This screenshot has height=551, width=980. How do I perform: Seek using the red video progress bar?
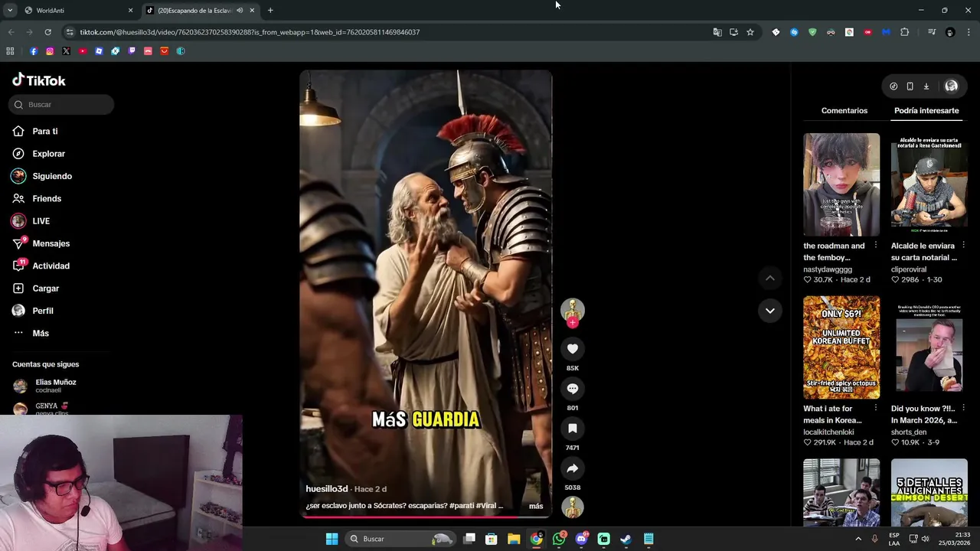[426, 516]
